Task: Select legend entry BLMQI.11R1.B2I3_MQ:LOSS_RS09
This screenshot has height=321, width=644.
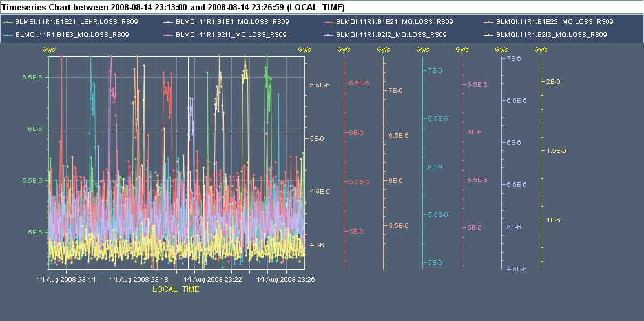Action: 545,35
